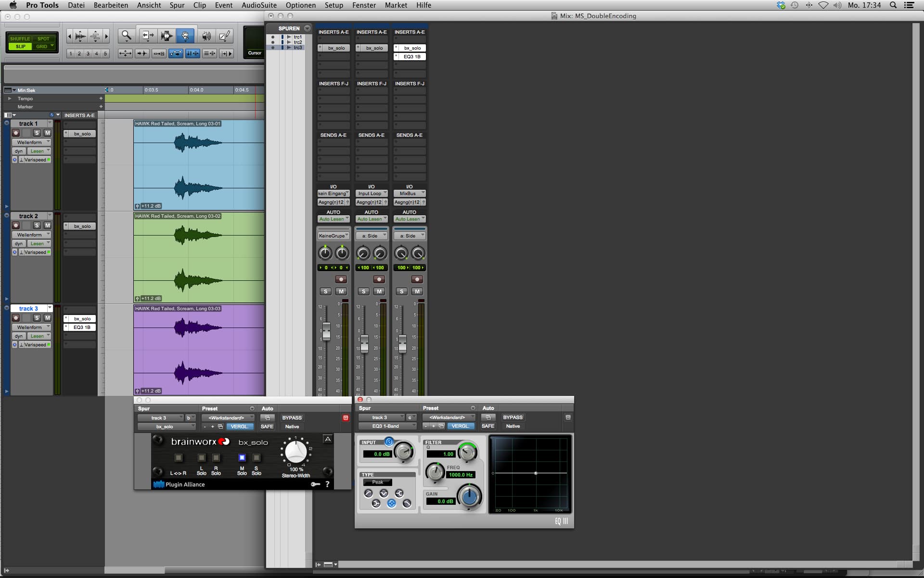Screen dimensions: 924x578
Task: Solo track 1 in Edit window
Action: click(37, 133)
